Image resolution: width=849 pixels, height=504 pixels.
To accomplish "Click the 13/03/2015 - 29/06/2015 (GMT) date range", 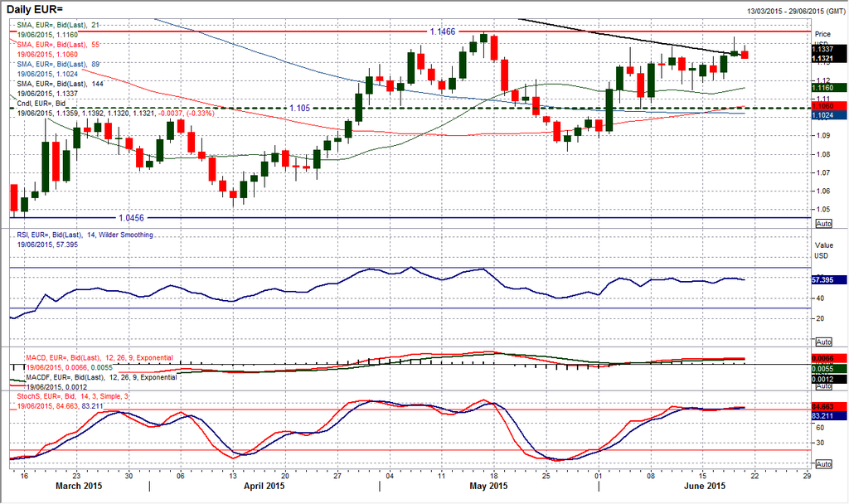I will 795,11.
